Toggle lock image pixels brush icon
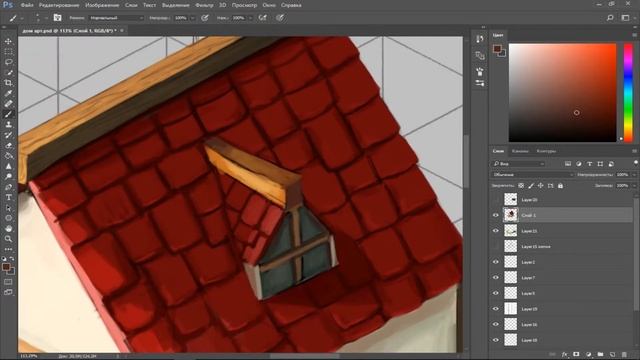640x360 pixels. tap(531, 186)
